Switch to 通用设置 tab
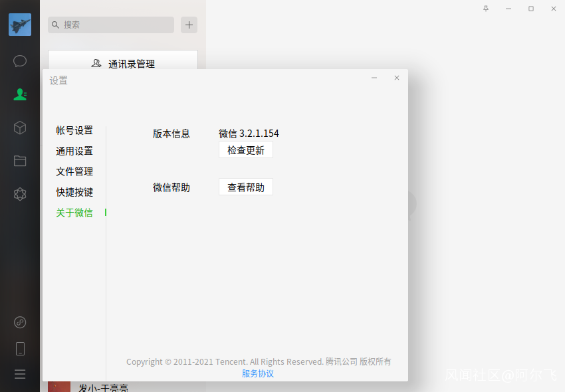Viewport: 565px width, 392px height. pos(74,151)
